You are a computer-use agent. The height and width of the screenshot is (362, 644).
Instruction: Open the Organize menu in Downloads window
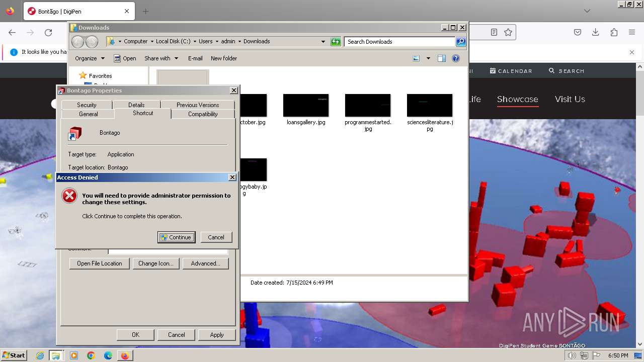(x=90, y=58)
